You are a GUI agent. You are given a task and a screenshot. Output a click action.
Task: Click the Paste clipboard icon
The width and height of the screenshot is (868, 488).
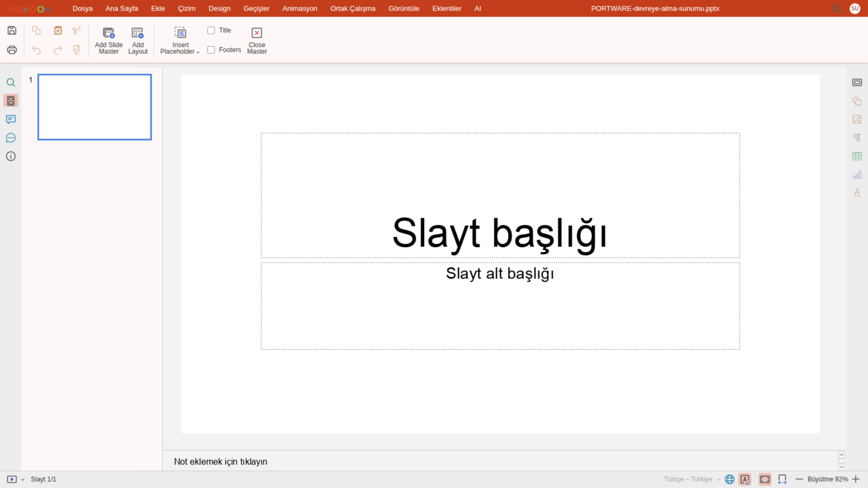tap(58, 30)
